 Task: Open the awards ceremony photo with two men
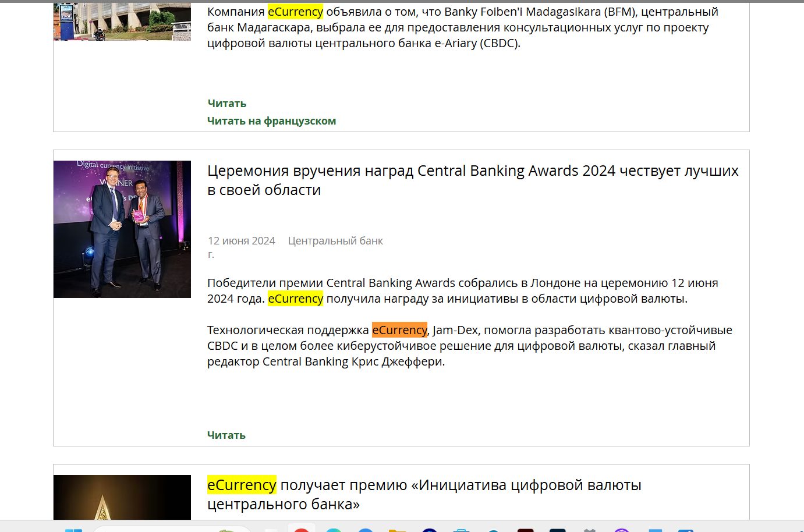(122, 229)
